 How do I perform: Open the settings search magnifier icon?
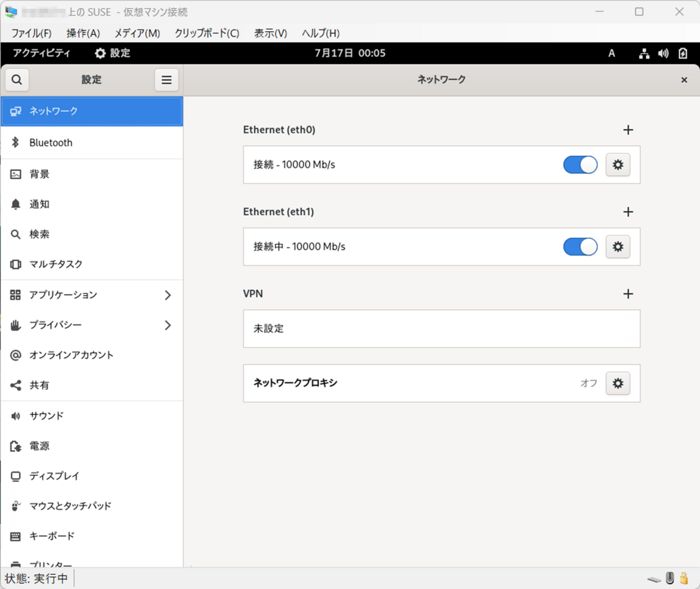(x=17, y=80)
